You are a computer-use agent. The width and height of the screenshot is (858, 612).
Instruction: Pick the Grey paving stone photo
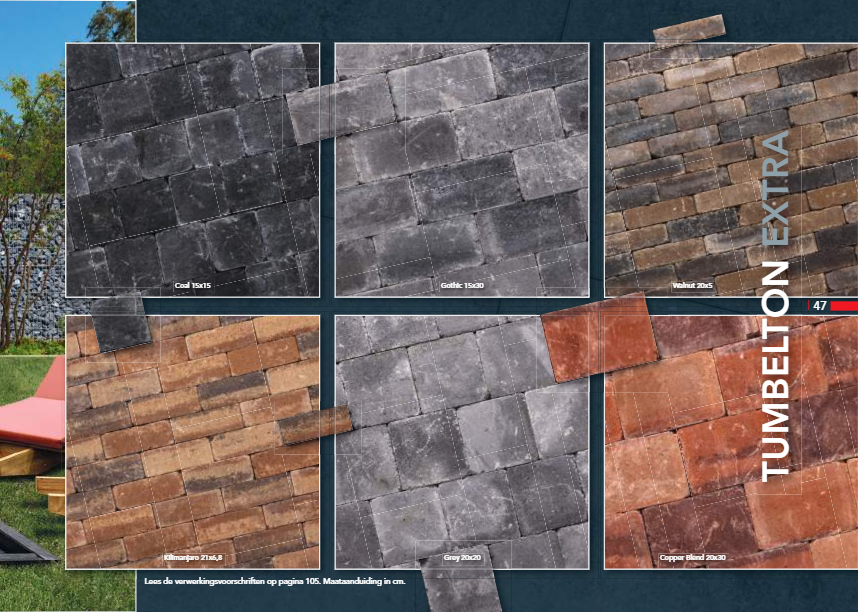click(x=462, y=442)
